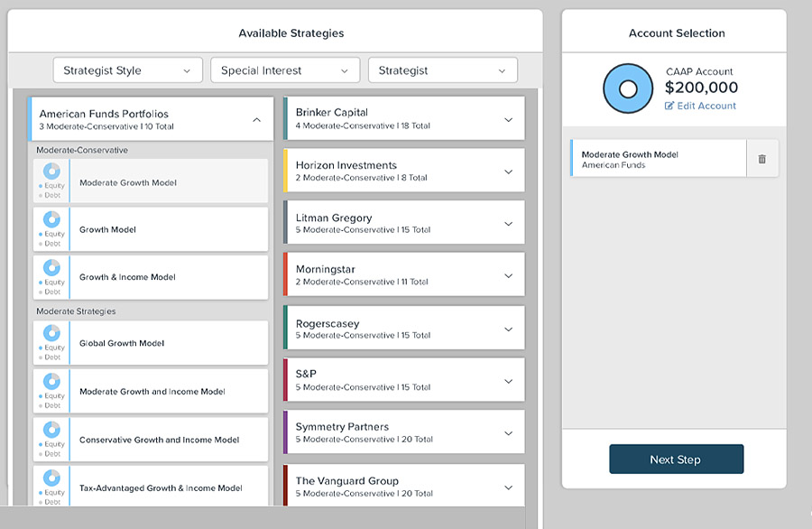Click the Tax-Advantaged Growth & Income pie icon
Viewport: 812px width, 529px height.
tap(52, 478)
